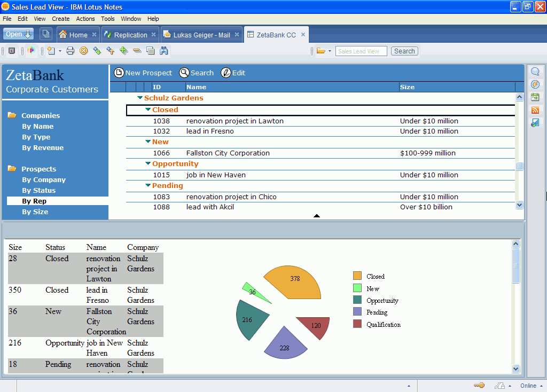Click the view scrollbar down arrow
Image resolution: width=547 pixels, height=392 pixels.
pyautogui.click(x=519, y=205)
